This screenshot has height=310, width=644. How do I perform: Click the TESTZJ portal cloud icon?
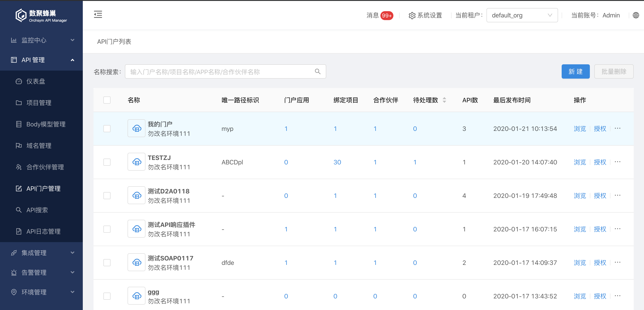click(136, 162)
